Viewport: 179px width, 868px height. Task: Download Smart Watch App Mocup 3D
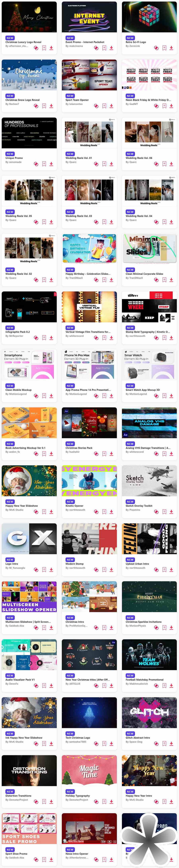(x=171, y=396)
